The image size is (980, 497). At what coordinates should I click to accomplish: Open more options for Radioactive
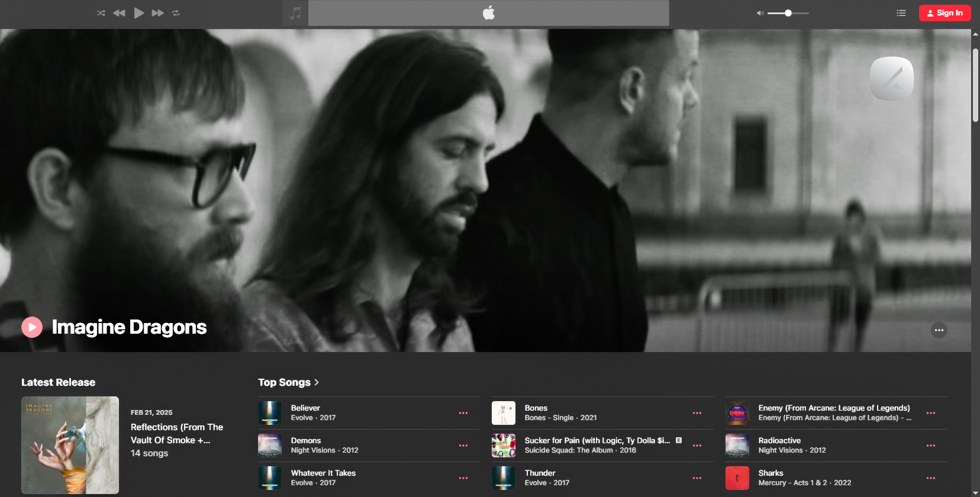[x=931, y=446]
